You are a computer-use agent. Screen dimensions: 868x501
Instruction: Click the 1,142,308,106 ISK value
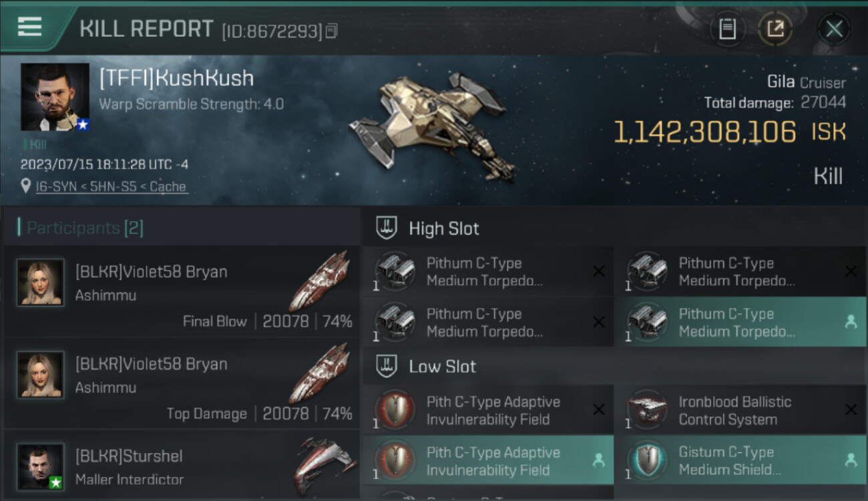coord(729,132)
